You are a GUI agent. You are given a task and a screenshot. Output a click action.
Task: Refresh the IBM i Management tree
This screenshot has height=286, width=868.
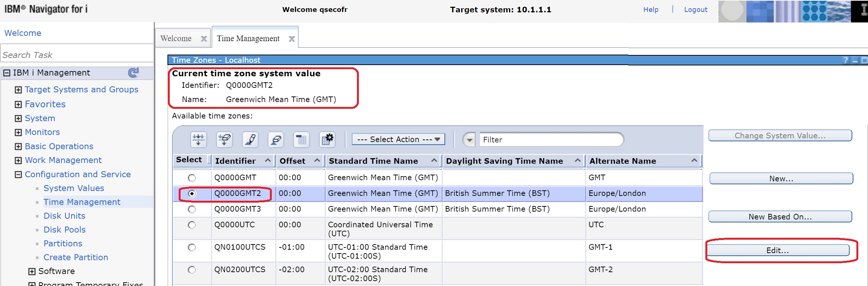coord(133,73)
